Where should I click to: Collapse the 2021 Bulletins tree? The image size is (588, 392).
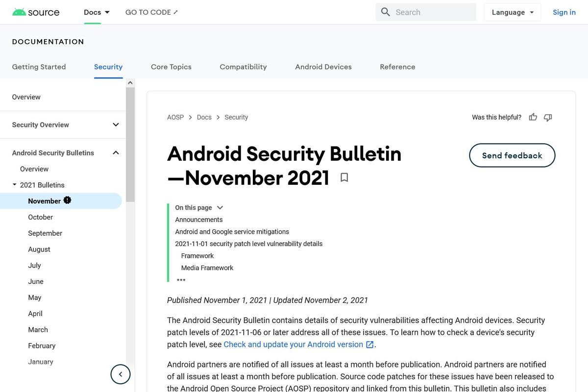click(x=14, y=185)
